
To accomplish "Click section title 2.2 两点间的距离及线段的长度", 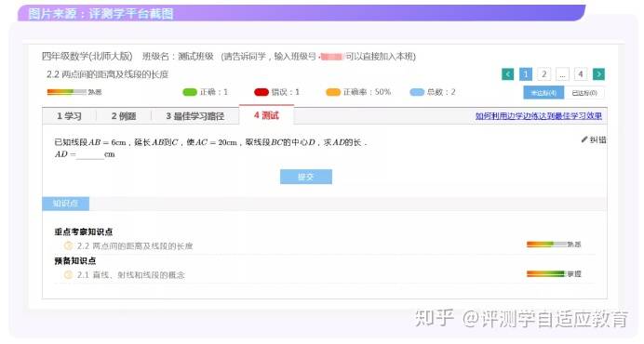I will click(108, 74).
